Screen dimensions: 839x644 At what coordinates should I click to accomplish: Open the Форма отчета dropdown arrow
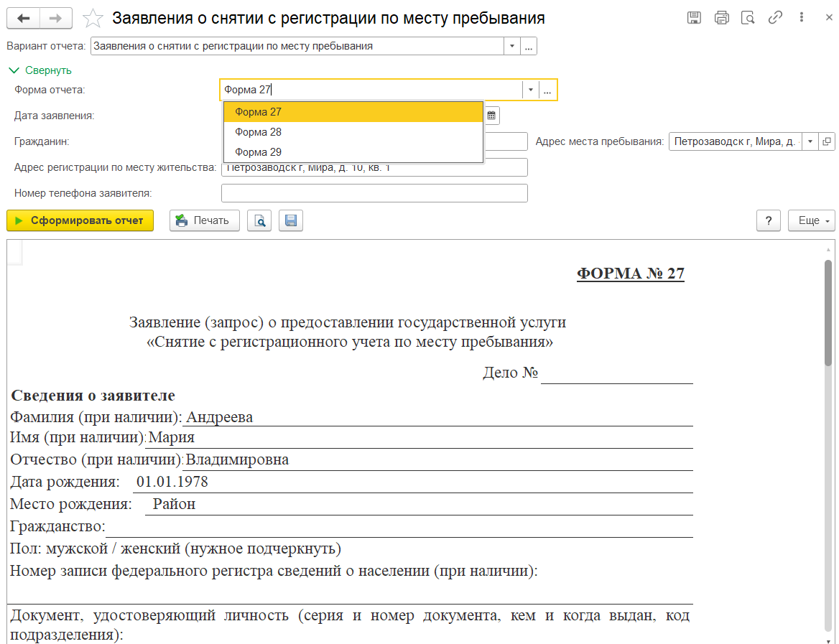tap(530, 90)
